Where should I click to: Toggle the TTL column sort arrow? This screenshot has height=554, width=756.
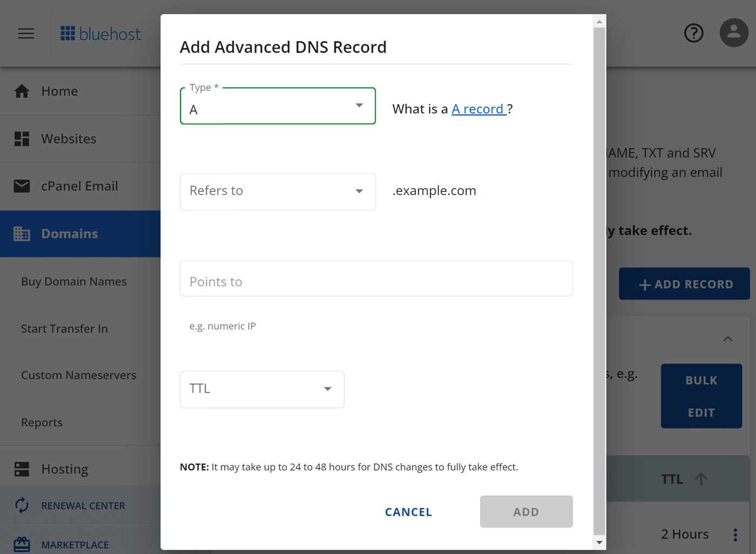click(701, 479)
